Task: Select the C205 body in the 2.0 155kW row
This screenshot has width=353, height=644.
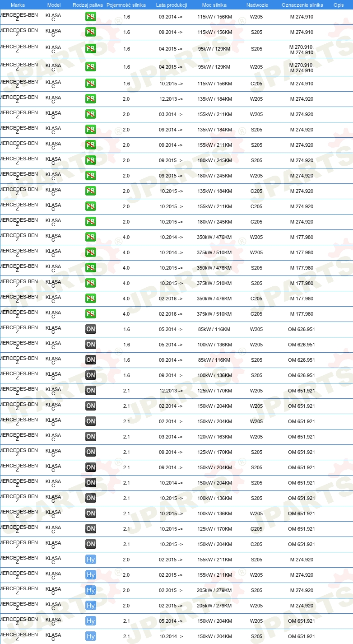Action: pyautogui.click(x=256, y=206)
